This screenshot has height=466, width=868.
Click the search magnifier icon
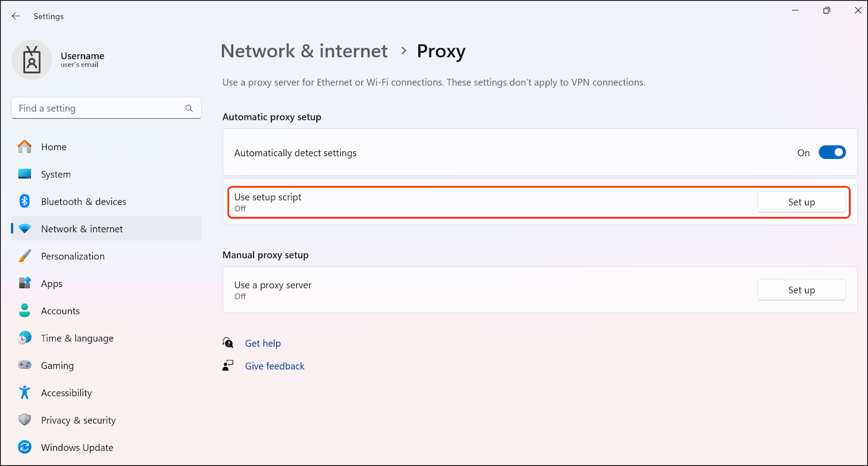pos(189,108)
